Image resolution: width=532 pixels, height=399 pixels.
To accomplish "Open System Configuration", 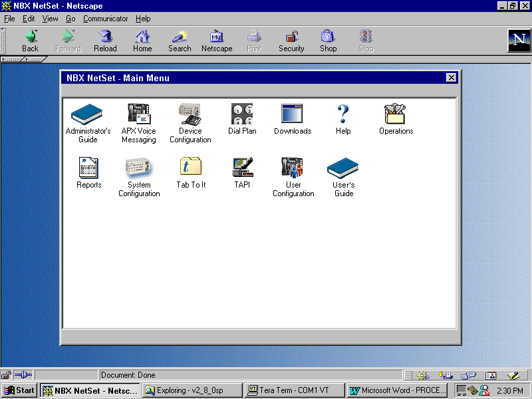I will pos(139,168).
